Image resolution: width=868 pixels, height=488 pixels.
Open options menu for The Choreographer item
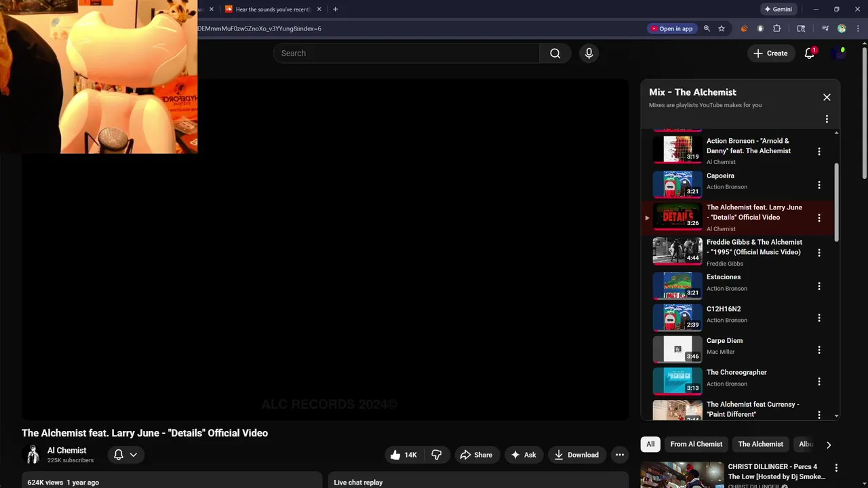818,382
